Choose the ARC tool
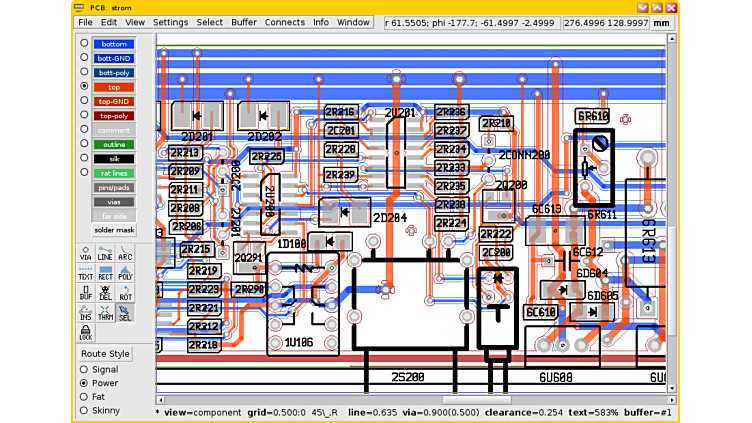752x423 pixels. 125,254
